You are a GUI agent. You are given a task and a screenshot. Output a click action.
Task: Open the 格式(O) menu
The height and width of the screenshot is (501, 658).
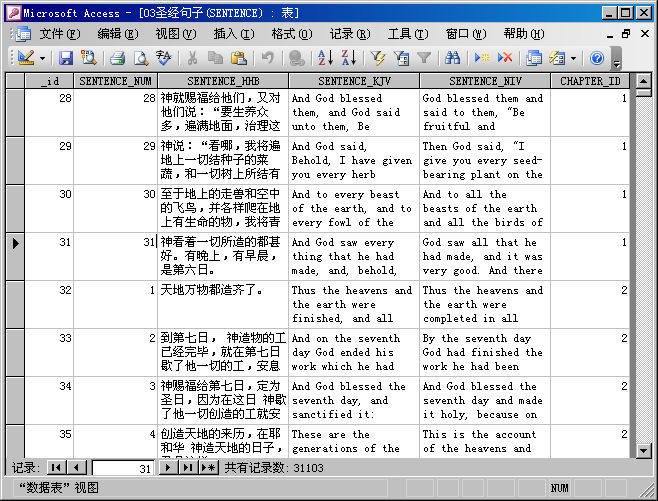292,34
